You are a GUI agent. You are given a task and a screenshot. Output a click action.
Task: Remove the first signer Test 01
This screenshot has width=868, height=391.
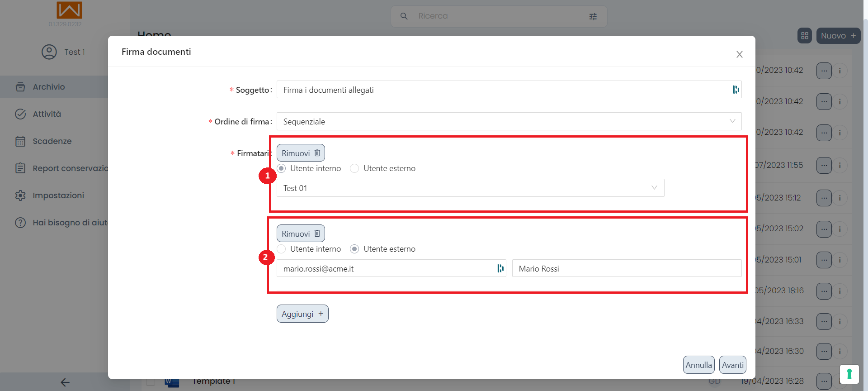(301, 153)
